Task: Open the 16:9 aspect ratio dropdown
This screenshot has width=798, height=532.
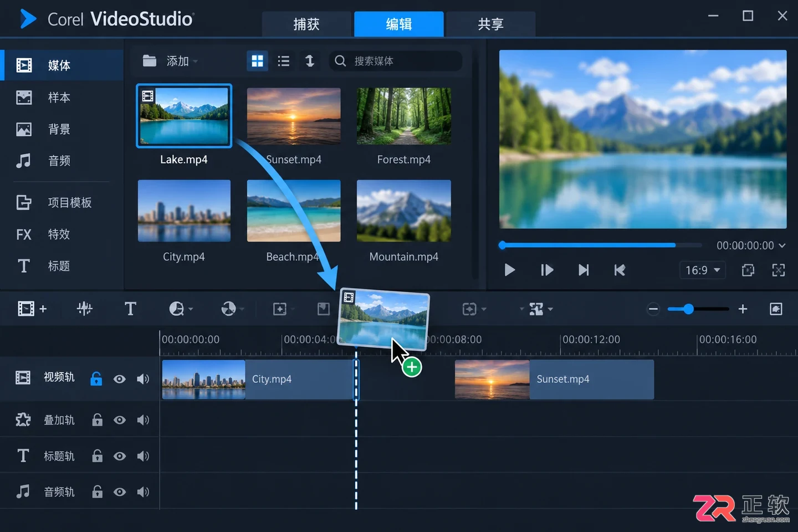Action: (702, 270)
